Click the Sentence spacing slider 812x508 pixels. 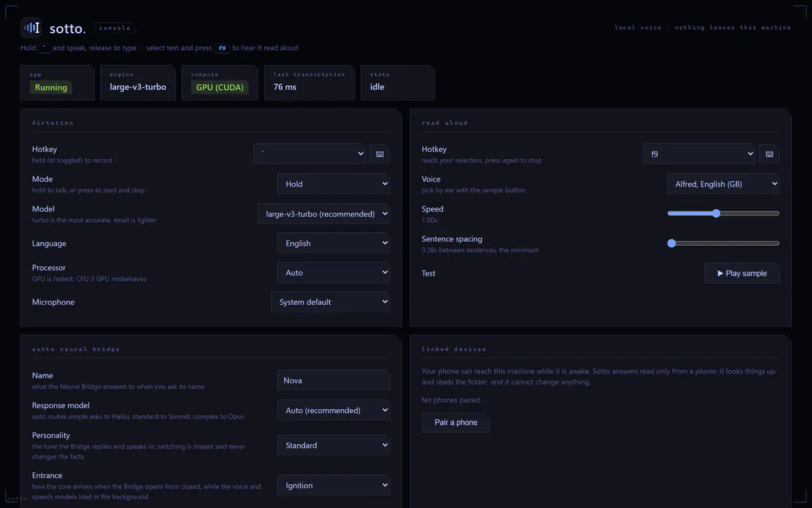(x=723, y=243)
